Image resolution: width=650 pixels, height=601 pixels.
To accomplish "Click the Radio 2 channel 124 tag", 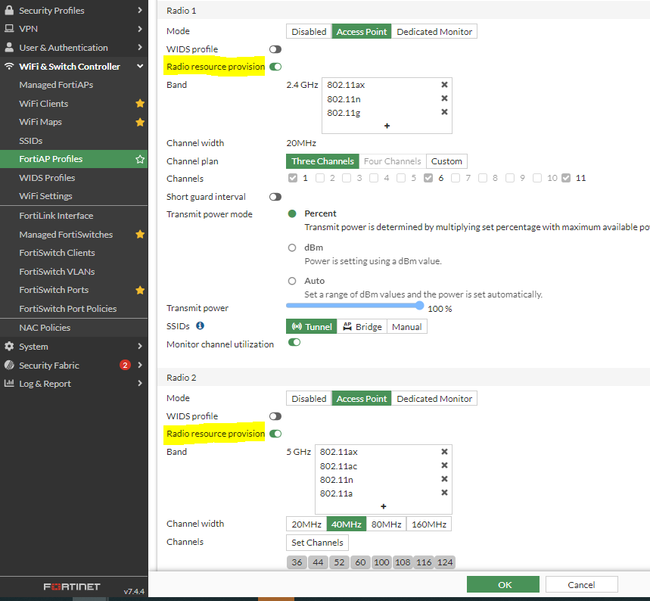I will [445, 562].
